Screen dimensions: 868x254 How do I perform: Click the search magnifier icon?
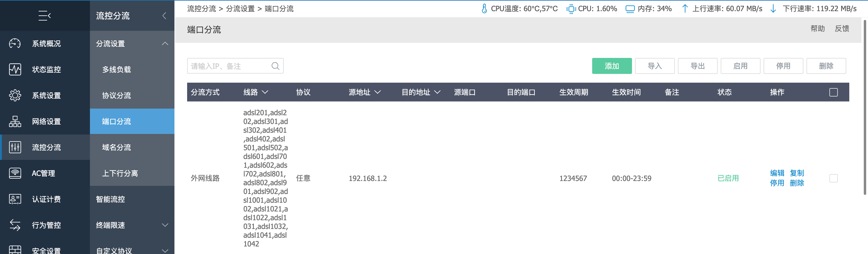pos(275,66)
